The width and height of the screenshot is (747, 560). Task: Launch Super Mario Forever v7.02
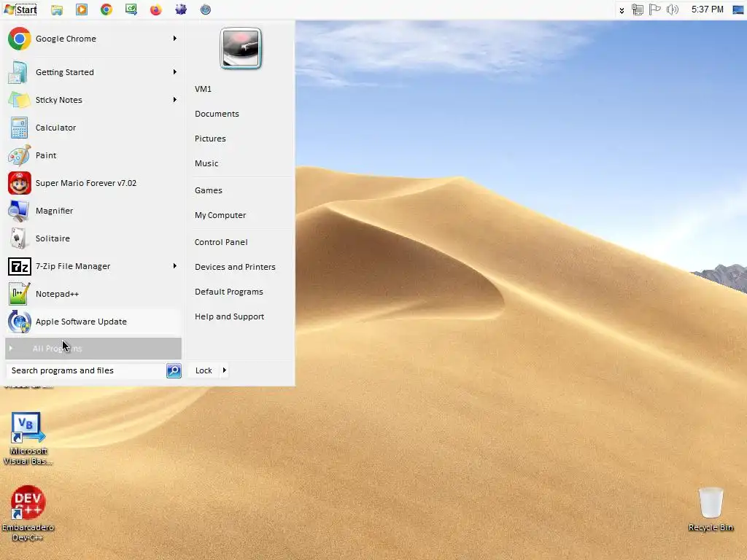(93, 183)
